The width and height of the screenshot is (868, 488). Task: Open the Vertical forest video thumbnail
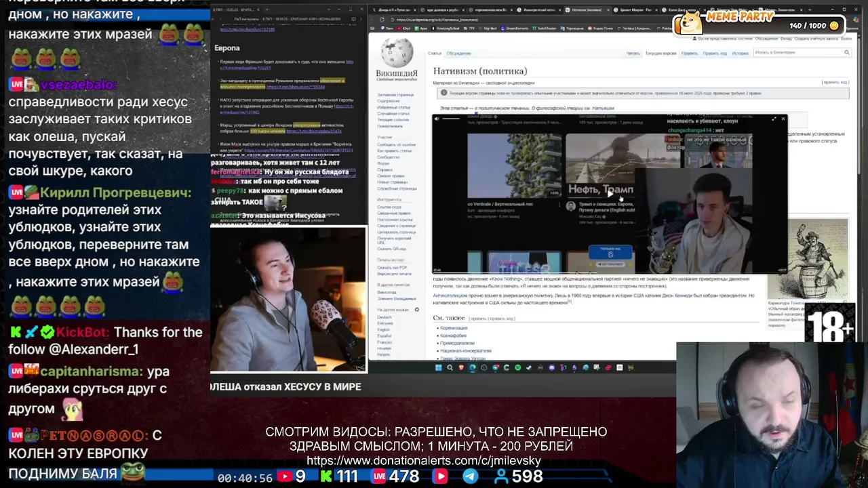514,165
